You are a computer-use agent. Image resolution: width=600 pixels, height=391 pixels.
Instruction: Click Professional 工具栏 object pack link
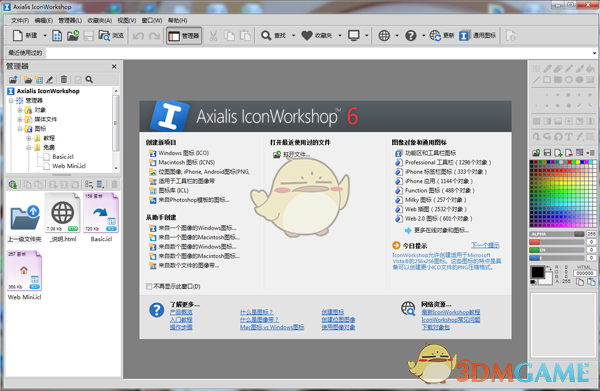pyautogui.click(x=448, y=163)
